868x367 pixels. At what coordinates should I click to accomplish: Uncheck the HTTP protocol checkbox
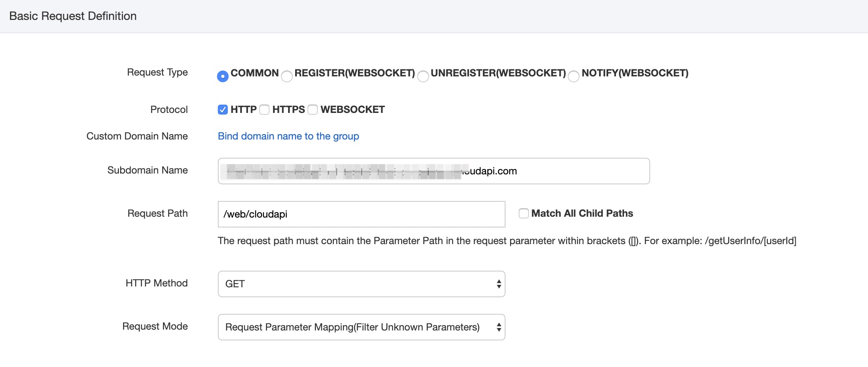point(223,110)
